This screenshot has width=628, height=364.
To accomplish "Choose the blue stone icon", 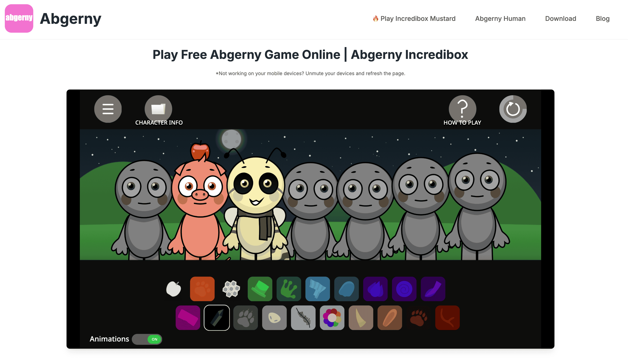I will click(346, 289).
